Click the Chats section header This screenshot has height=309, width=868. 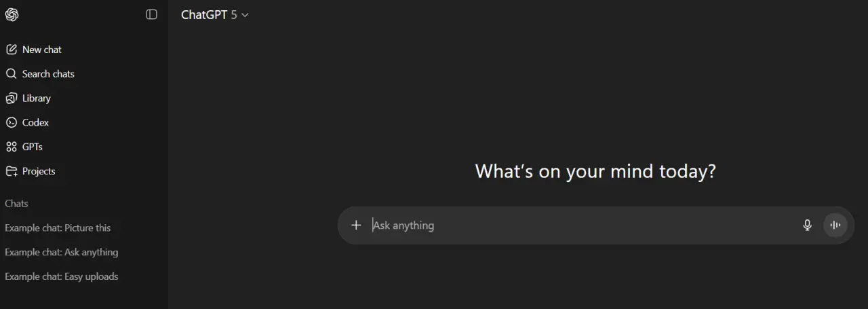[x=16, y=204]
